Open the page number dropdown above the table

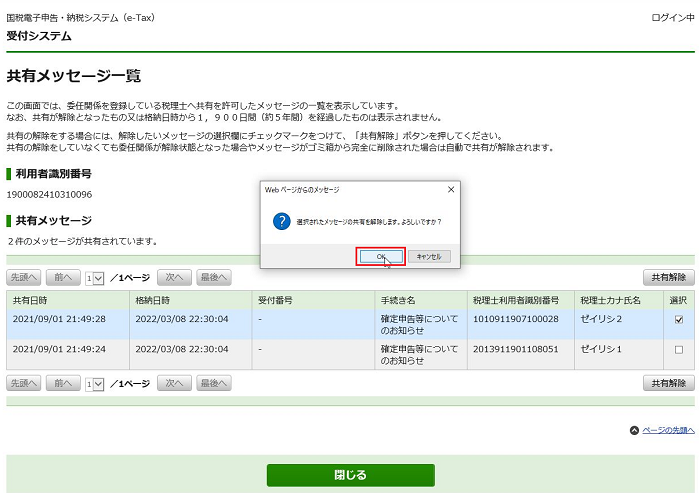tap(95, 277)
